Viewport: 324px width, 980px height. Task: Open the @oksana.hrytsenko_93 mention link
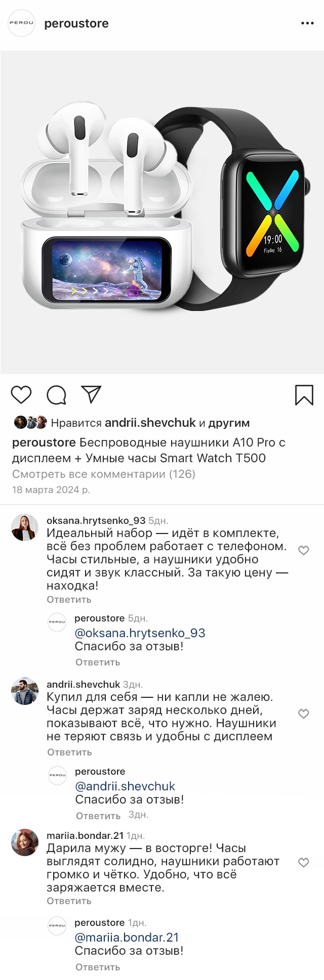click(140, 633)
